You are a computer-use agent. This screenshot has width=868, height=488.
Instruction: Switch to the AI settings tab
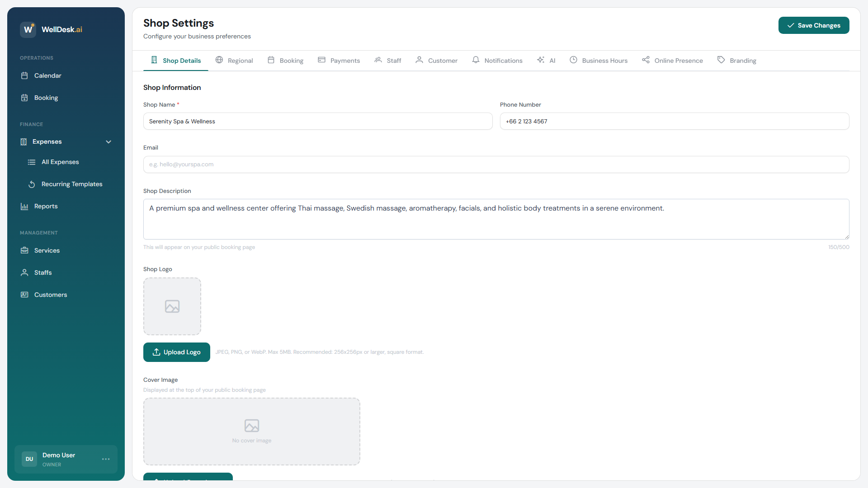[546, 60]
